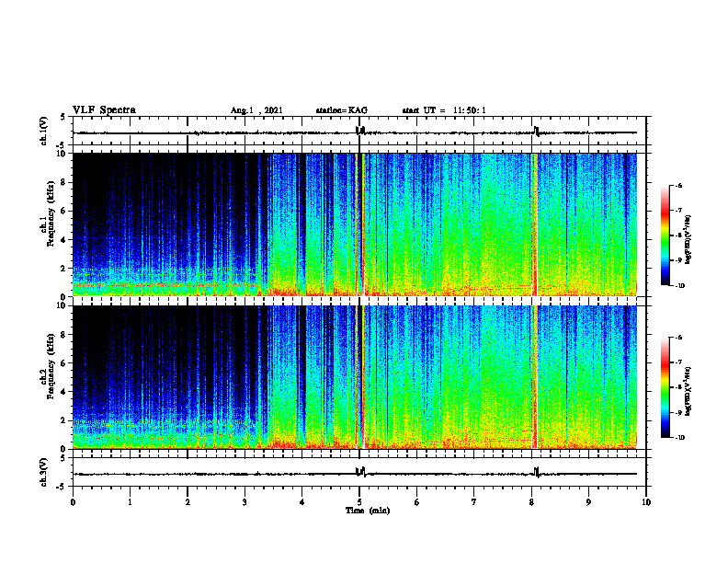Viewport: 728px width, 563px height.
Task: Select the date text "Aug.1 , 2021"
Action: [x=256, y=110]
